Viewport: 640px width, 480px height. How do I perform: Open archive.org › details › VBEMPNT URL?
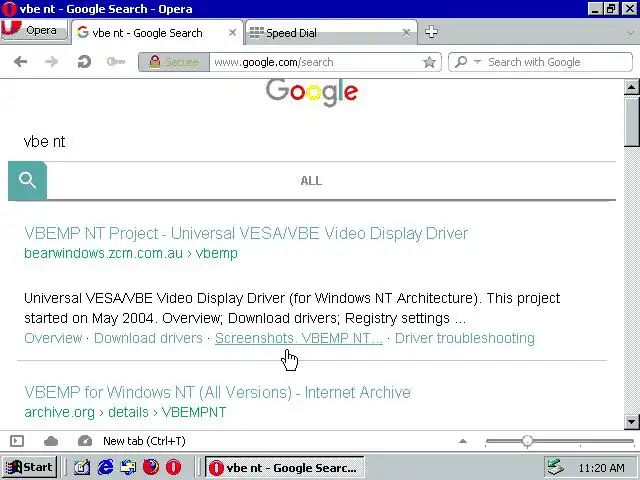(125, 412)
